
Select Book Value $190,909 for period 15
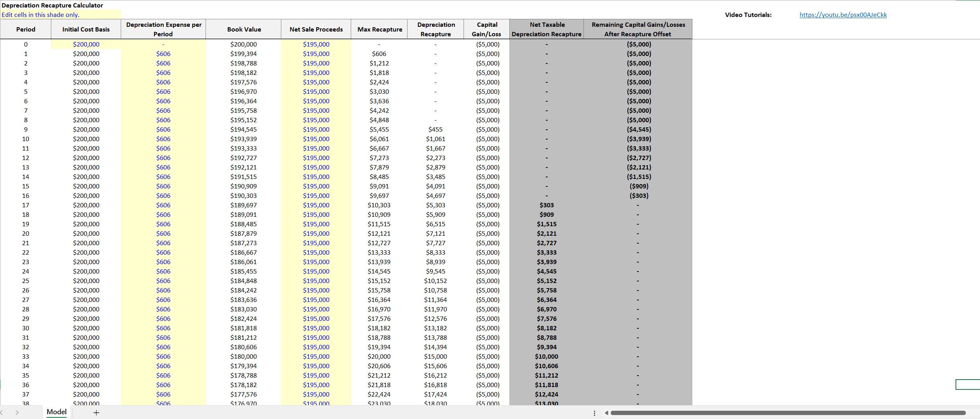(x=244, y=186)
